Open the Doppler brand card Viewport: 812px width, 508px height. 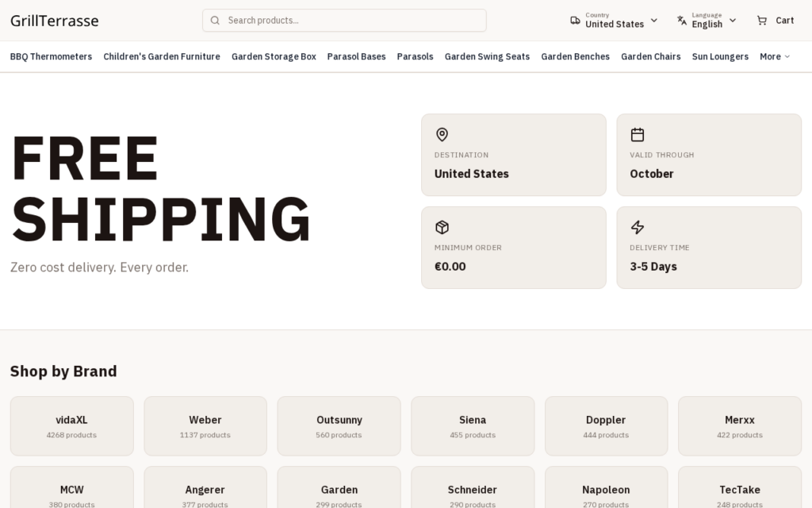(607, 426)
